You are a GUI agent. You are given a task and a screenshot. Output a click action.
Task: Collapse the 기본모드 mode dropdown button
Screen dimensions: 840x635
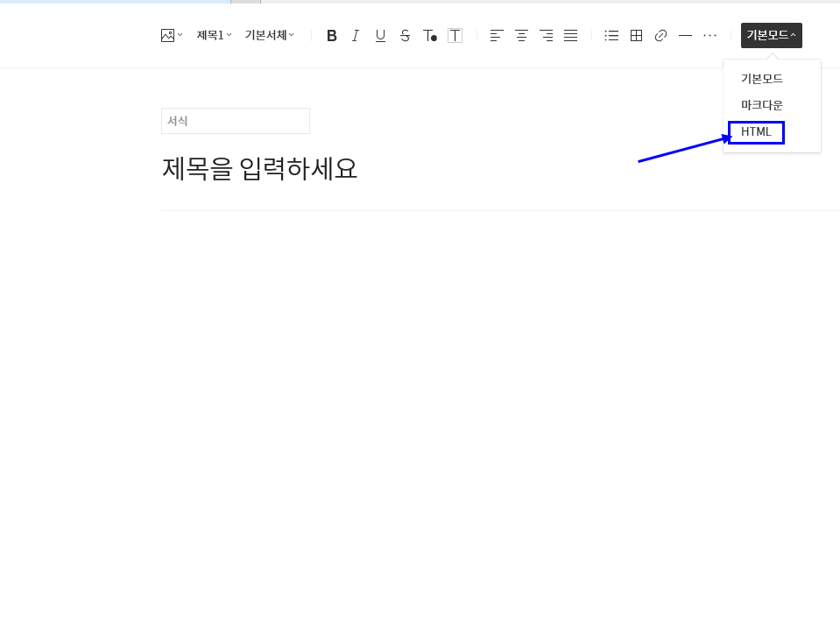772,35
